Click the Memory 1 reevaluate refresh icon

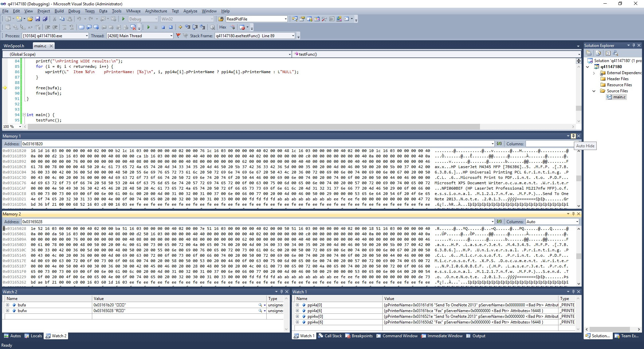click(499, 144)
